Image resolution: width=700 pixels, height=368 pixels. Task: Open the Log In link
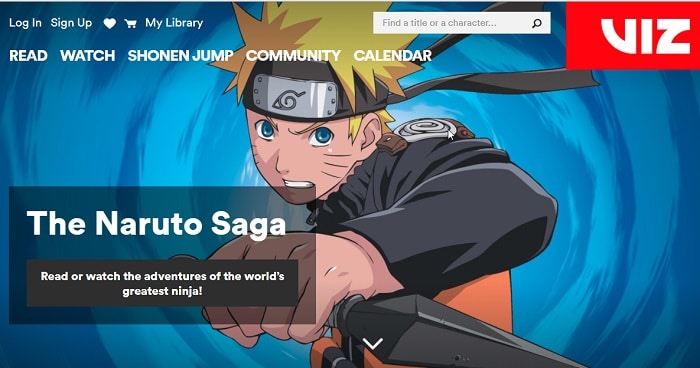(x=25, y=23)
